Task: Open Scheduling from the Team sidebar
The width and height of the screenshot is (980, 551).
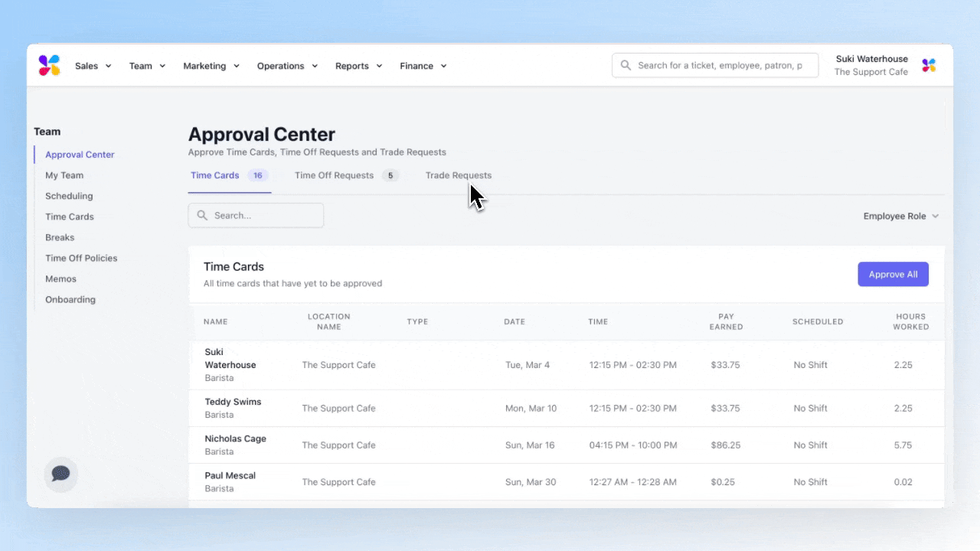Action: [x=69, y=196]
